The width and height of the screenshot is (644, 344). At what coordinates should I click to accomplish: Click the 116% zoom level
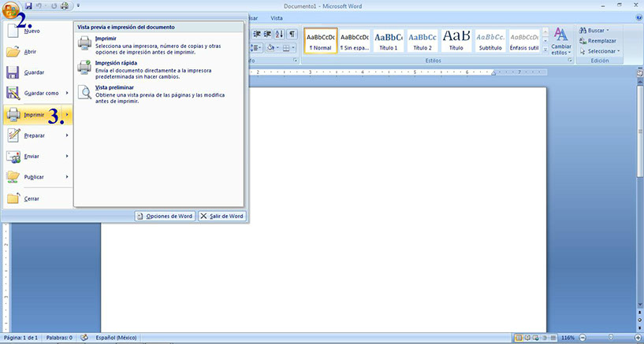coord(568,338)
